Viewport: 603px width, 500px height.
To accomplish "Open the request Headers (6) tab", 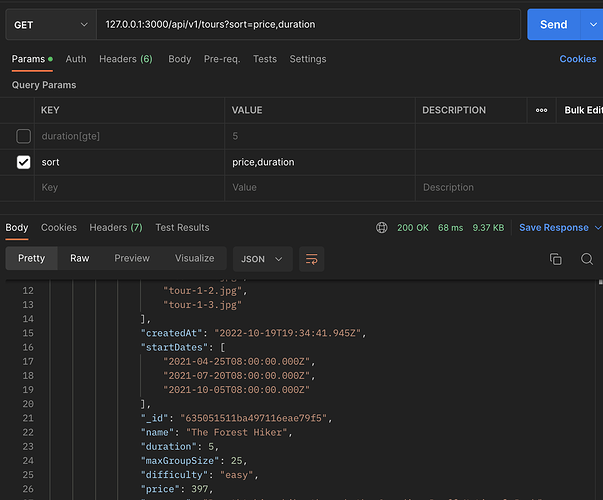I will pyautogui.click(x=125, y=59).
